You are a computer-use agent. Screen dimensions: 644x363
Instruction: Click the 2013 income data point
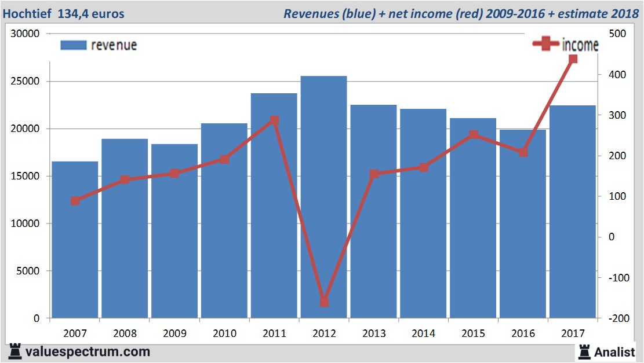374,174
